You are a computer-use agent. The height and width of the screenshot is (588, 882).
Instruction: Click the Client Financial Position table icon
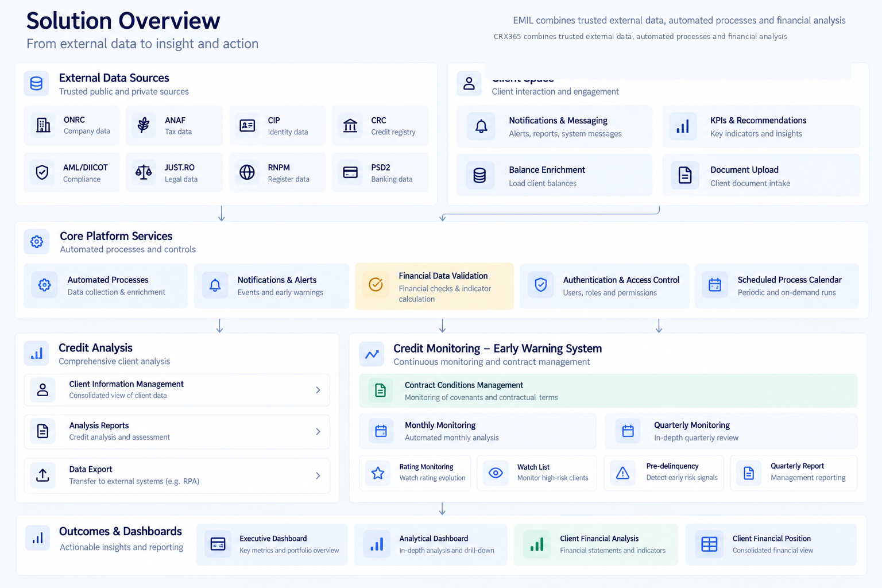pyautogui.click(x=710, y=544)
